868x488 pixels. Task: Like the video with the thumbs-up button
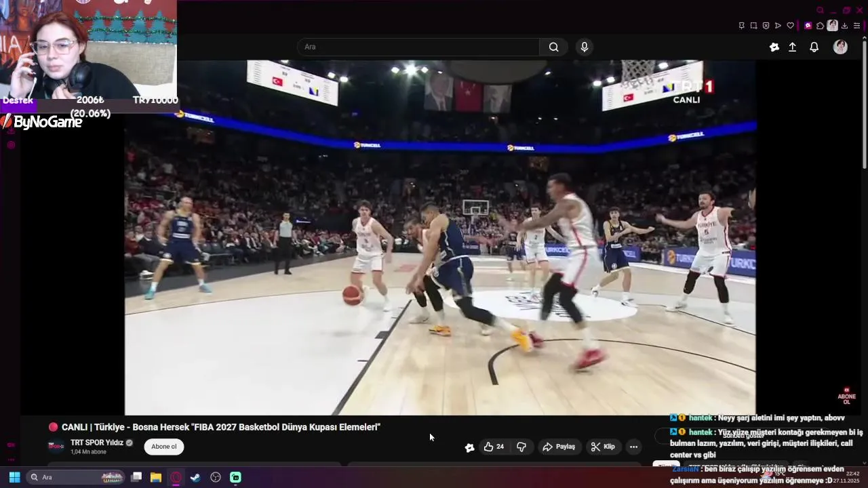[x=494, y=447]
